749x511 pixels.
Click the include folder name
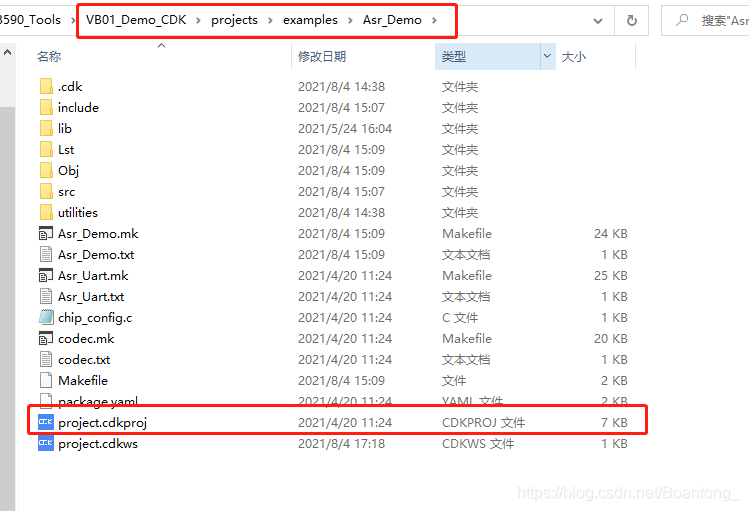pos(78,107)
